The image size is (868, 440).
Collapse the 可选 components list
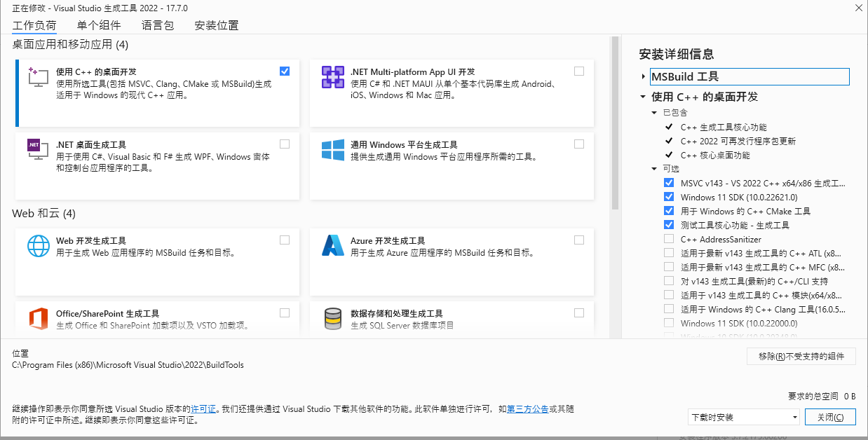point(654,168)
